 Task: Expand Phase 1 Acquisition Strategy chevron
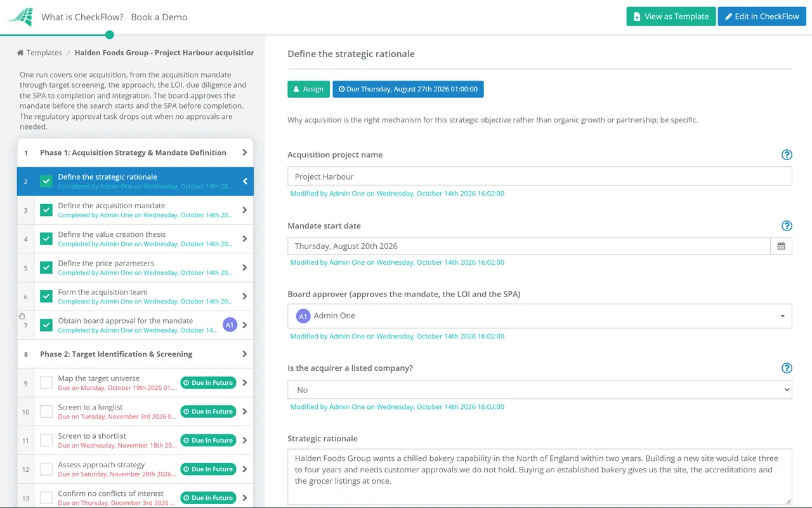pos(245,152)
